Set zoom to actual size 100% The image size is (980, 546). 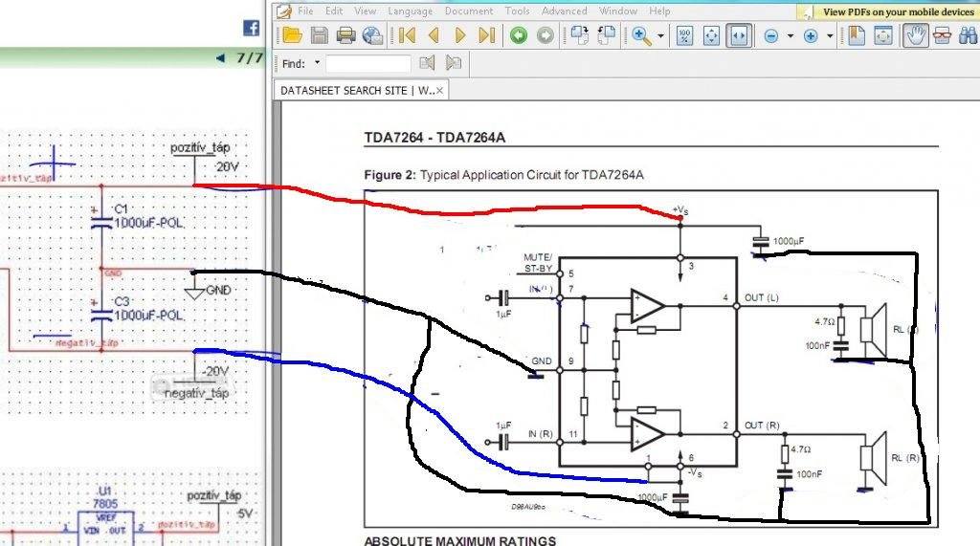(684, 35)
